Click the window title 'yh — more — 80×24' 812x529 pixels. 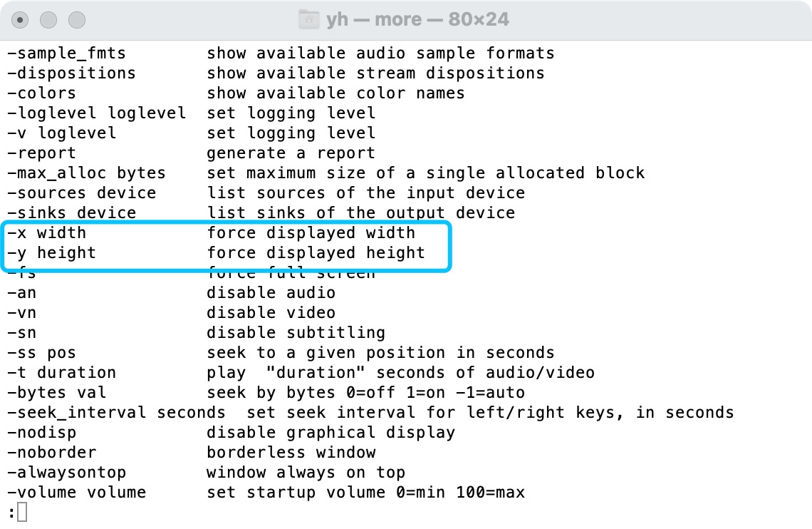[417, 19]
